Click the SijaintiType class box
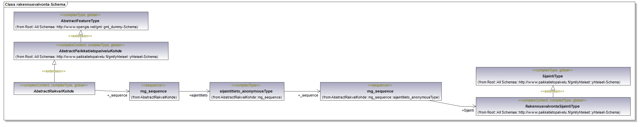Viewport: 644px width, 127px height. pos(553,76)
